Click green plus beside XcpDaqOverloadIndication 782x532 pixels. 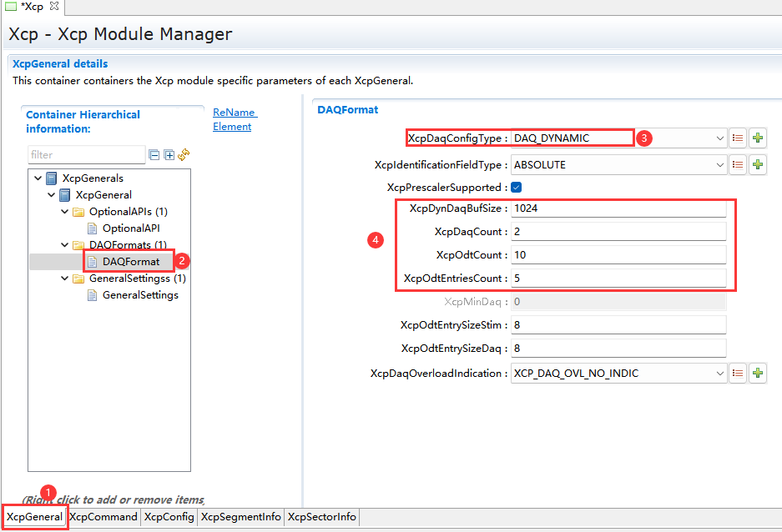(x=758, y=374)
